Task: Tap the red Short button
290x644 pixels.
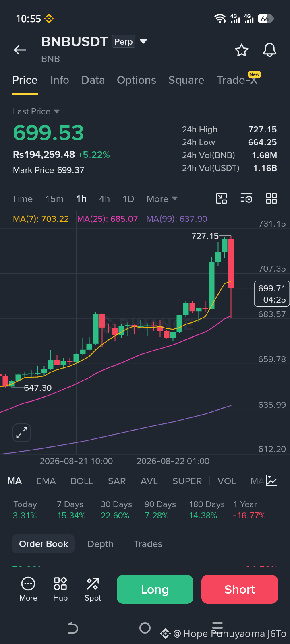Action: [x=240, y=589]
